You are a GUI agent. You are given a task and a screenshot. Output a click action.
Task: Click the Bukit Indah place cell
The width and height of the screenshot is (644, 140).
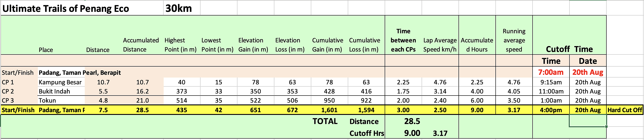click(54, 91)
